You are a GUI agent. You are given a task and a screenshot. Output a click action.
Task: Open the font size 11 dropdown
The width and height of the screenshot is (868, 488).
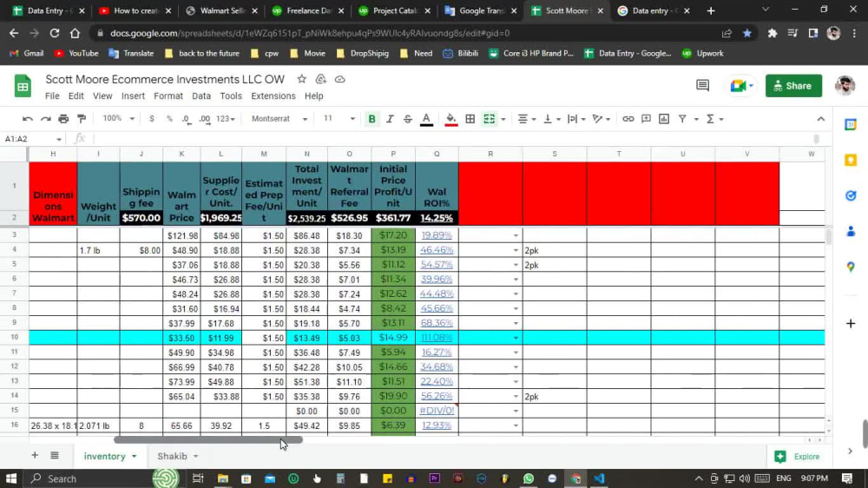(x=339, y=119)
